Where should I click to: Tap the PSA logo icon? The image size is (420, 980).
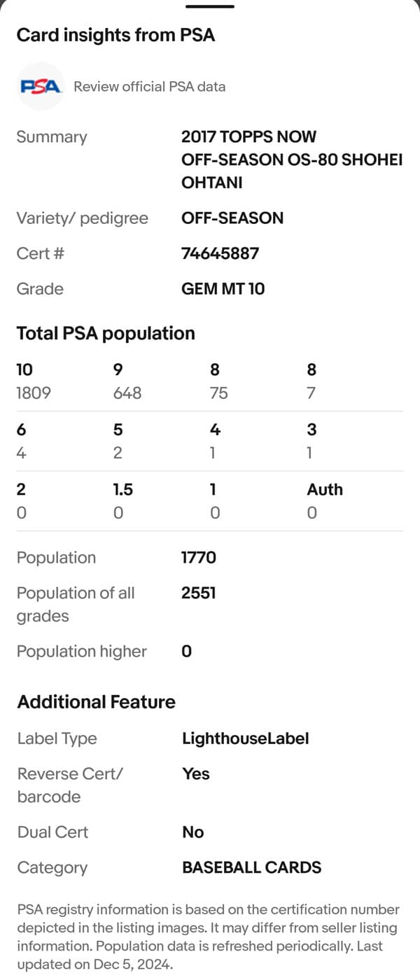(x=41, y=87)
